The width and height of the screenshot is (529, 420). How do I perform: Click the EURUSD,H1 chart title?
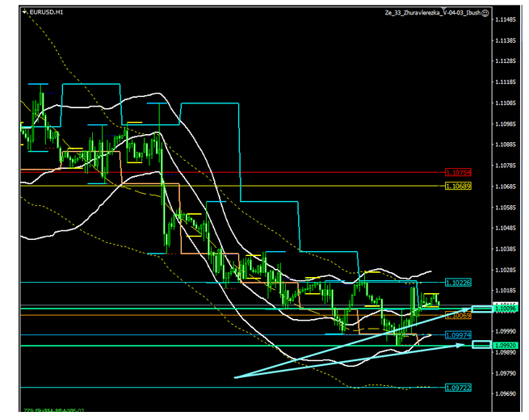45,14
